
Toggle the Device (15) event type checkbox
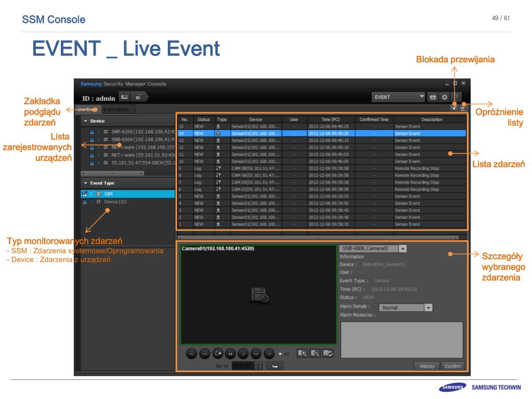click(85, 202)
